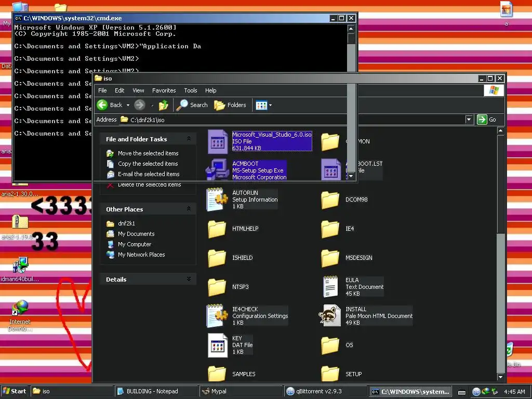Viewport: 532px width, 399px height.
Task: Select the ISHIELD folder icon
Action: coord(217,258)
